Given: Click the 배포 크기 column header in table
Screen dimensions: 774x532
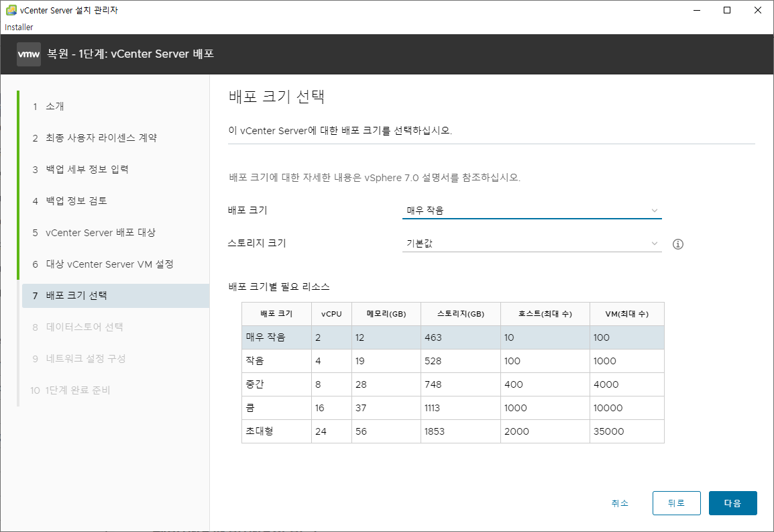Looking at the screenshot, I should point(276,314).
